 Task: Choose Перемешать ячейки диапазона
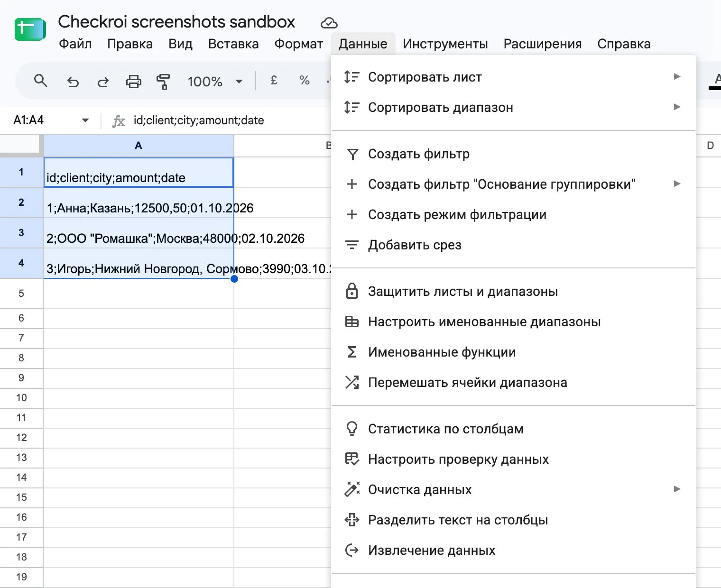tap(514, 382)
